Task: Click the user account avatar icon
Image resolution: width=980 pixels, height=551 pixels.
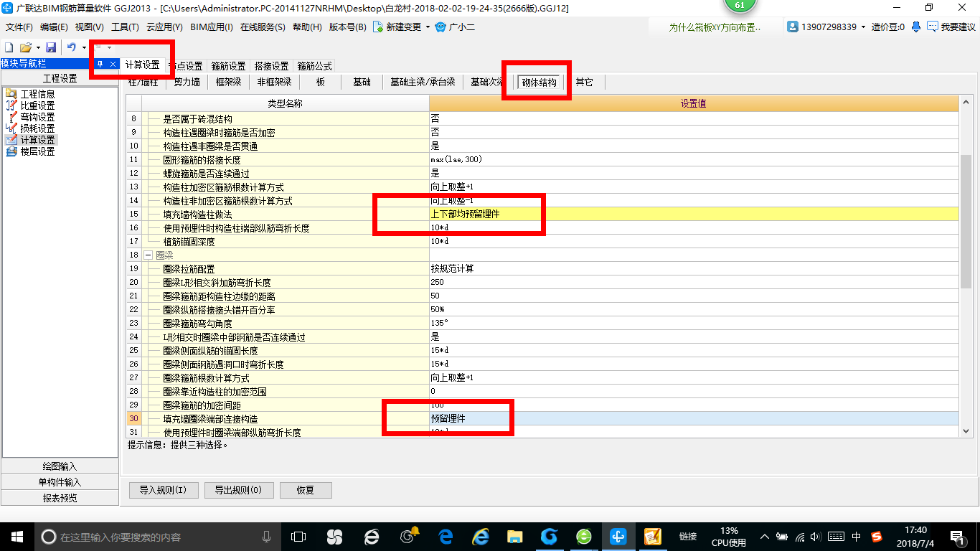Action: pyautogui.click(x=793, y=27)
